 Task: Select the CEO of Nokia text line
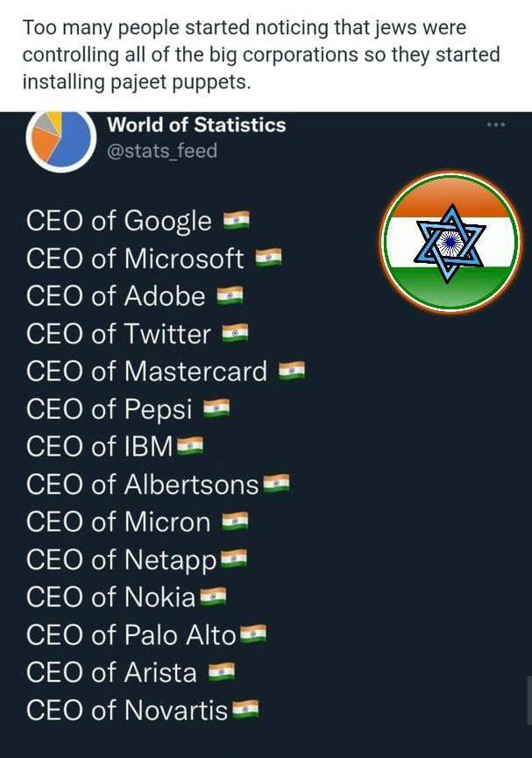[126, 597]
